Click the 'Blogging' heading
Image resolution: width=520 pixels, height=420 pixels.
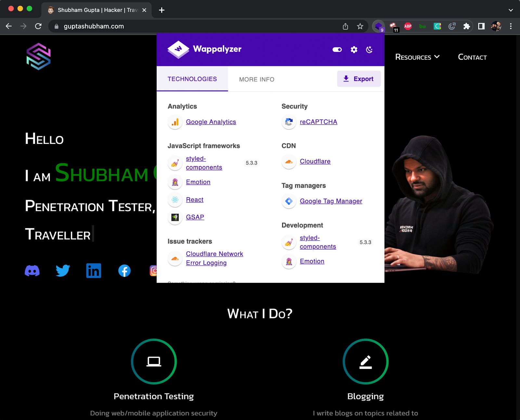[366, 396]
